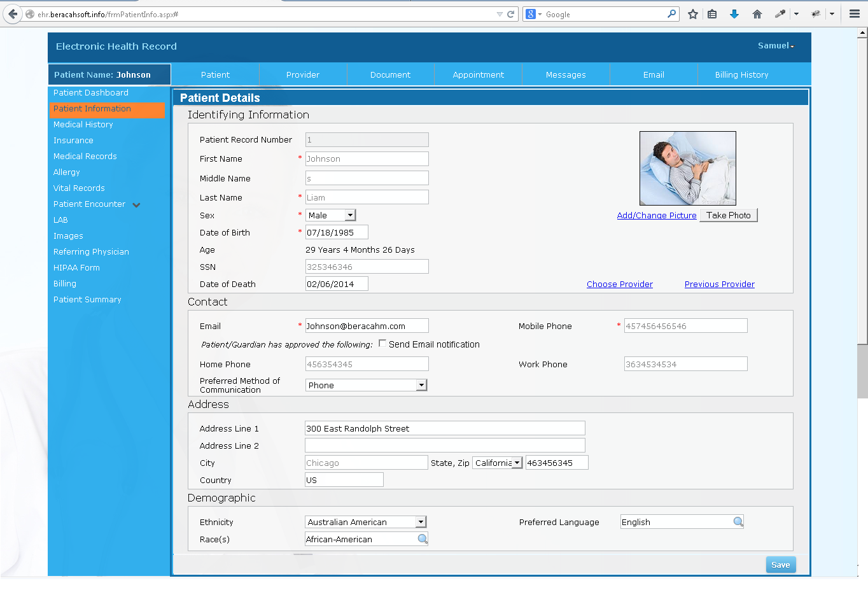Click the Address Line 1 field
Screen dimensions: 868x597
[445, 428]
